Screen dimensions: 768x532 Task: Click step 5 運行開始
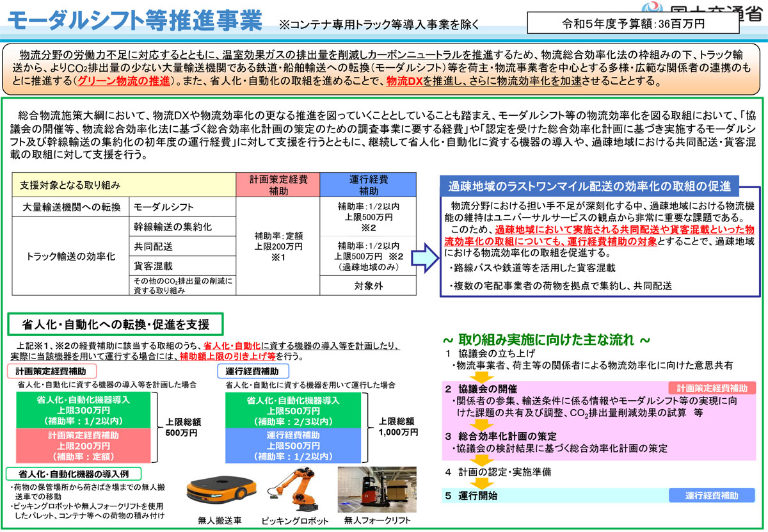(x=471, y=496)
